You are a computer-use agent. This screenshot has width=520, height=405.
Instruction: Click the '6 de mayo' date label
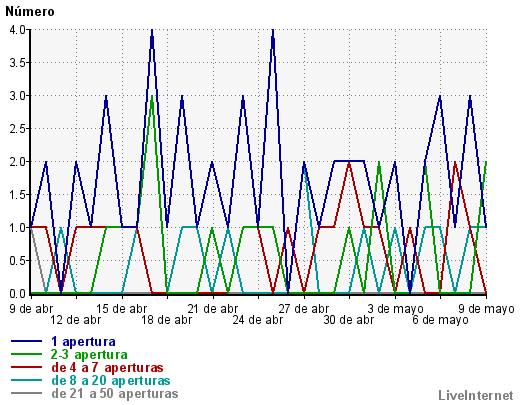[440, 320]
